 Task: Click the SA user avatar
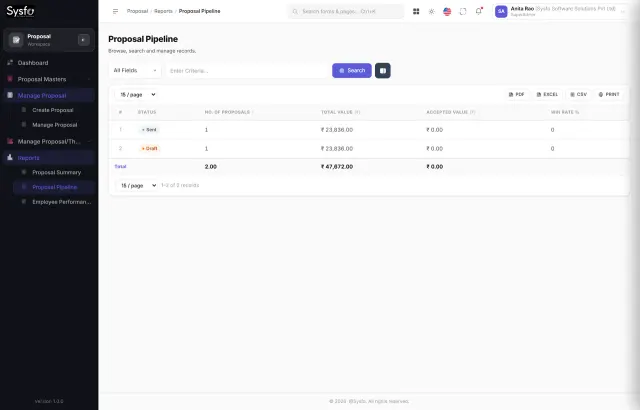(x=501, y=11)
